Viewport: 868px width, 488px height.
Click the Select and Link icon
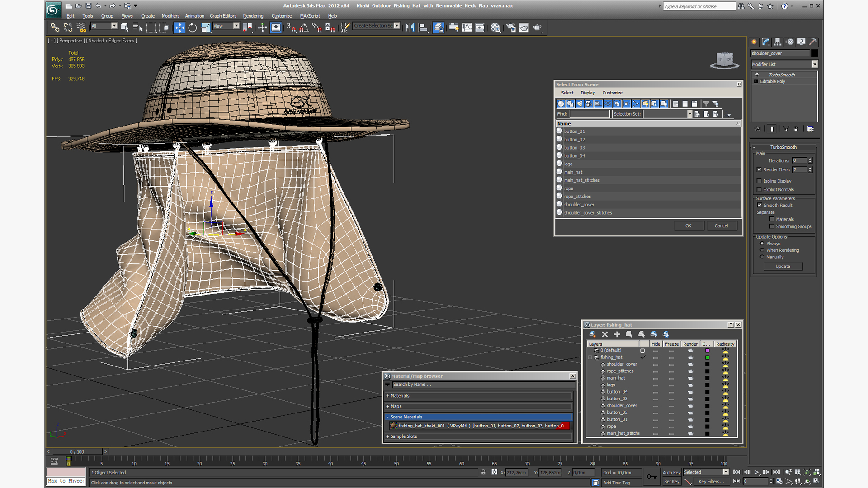(55, 28)
